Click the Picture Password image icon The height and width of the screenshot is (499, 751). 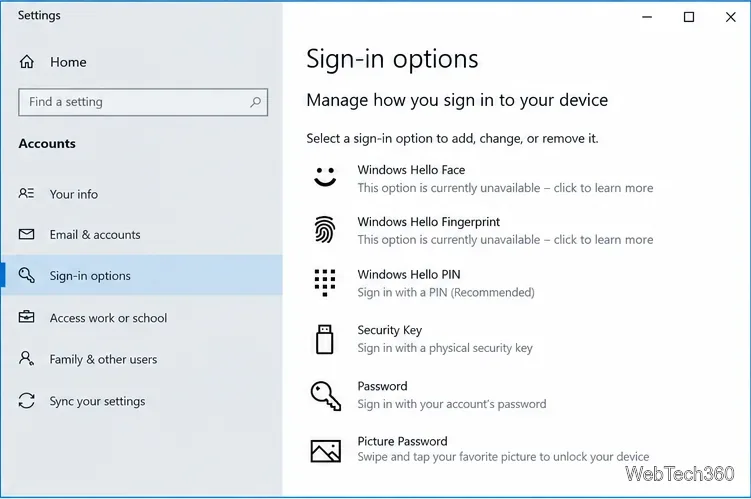point(326,451)
